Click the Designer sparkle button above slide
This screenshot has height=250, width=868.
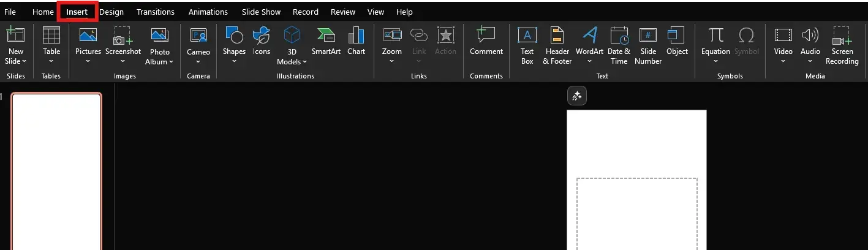click(x=577, y=96)
